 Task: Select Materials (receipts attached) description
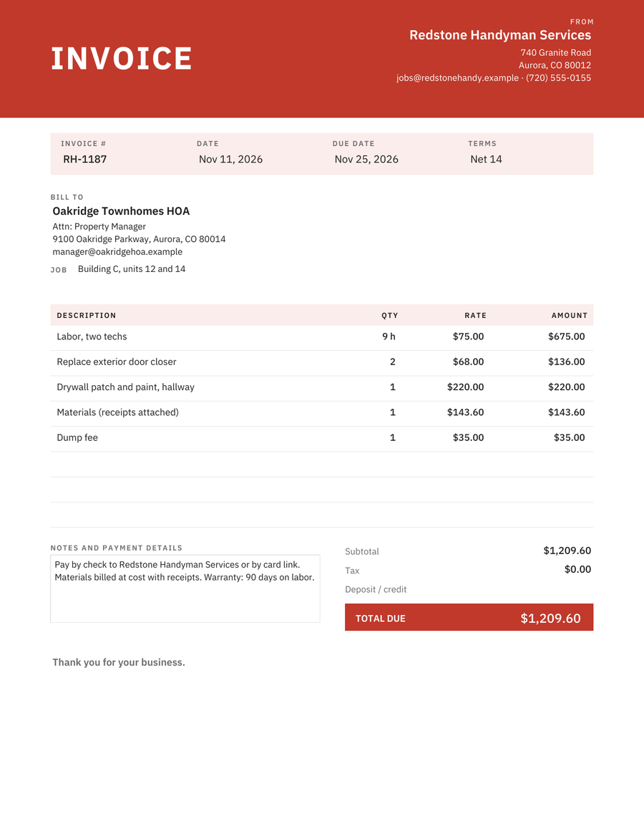[117, 412]
